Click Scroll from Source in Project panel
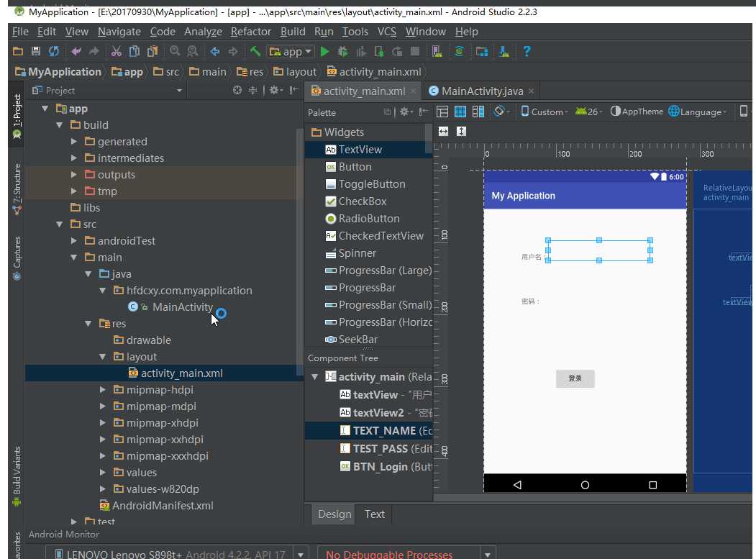 pos(237,90)
